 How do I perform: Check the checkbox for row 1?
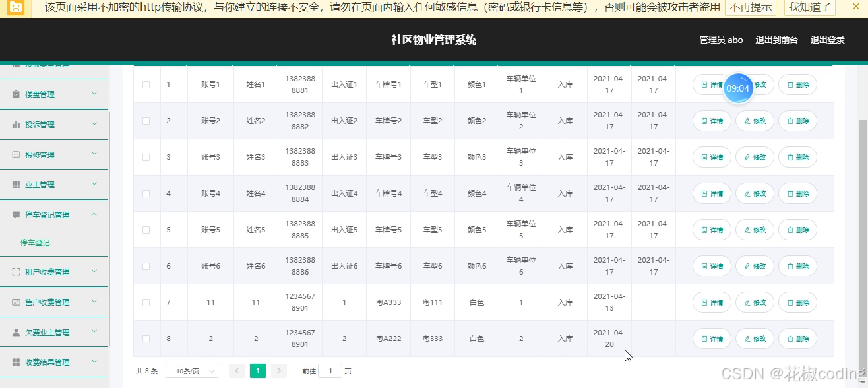click(146, 84)
